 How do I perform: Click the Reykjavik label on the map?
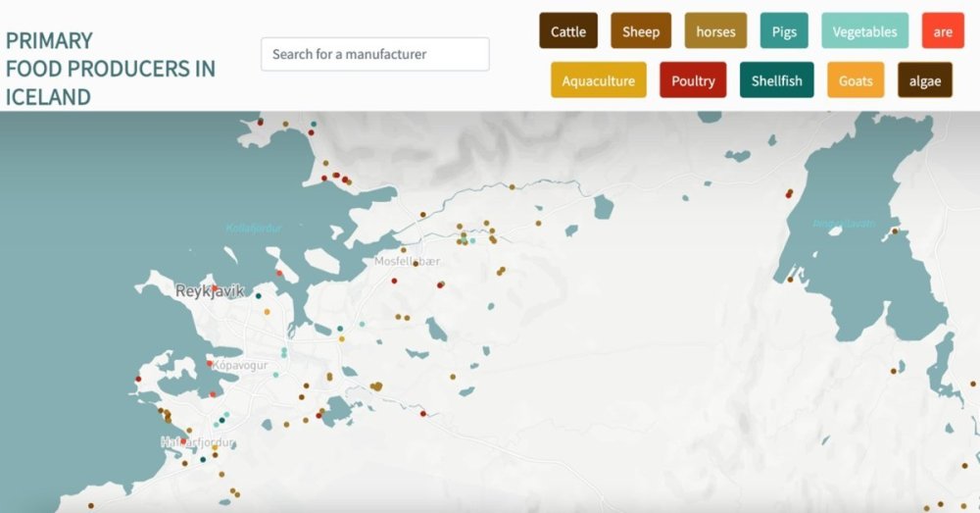click(x=209, y=291)
